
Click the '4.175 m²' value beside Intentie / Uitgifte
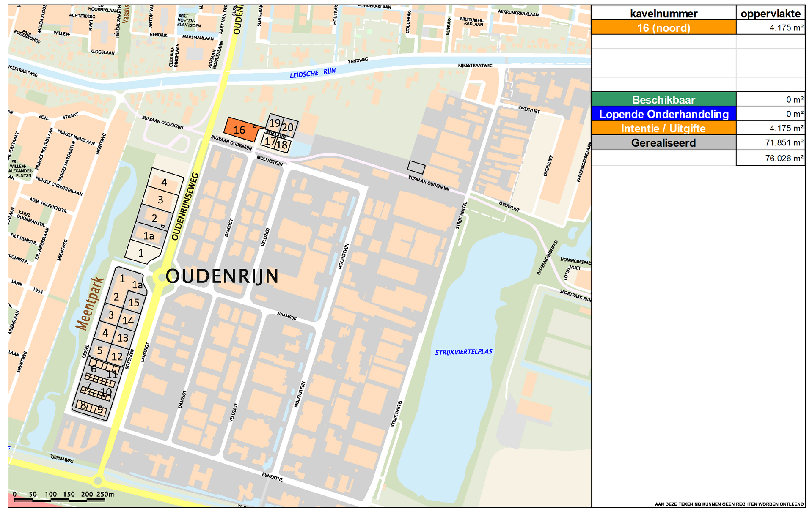pyautogui.click(x=786, y=128)
